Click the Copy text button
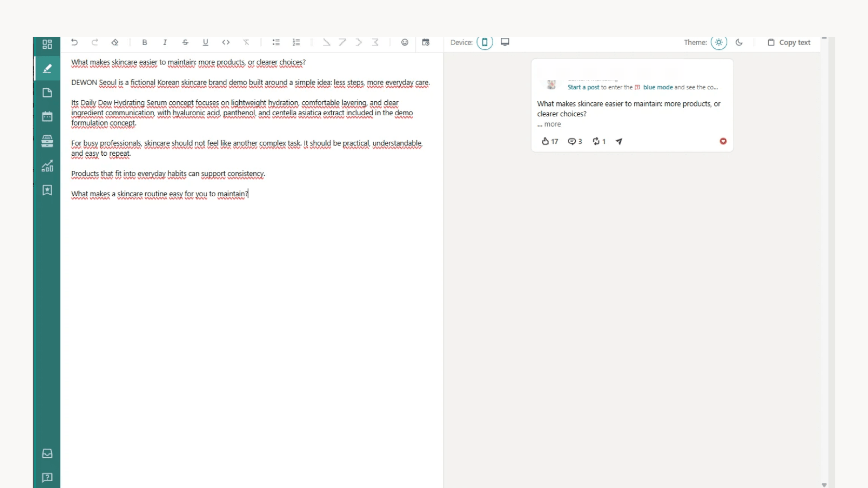868x488 pixels. coord(789,43)
